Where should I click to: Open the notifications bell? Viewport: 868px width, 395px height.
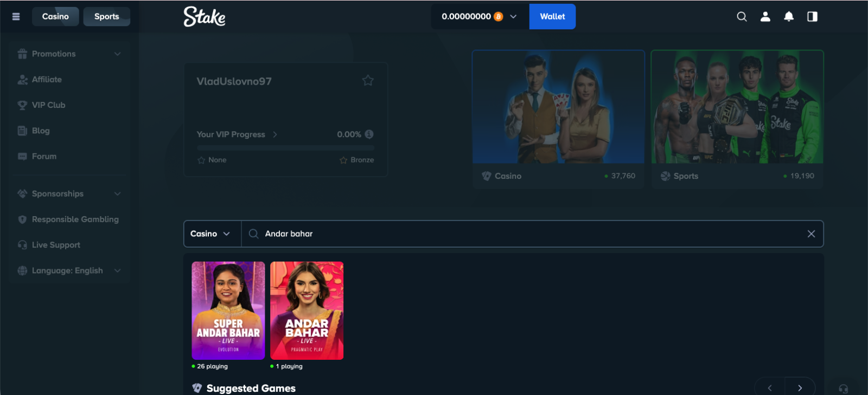(789, 17)
